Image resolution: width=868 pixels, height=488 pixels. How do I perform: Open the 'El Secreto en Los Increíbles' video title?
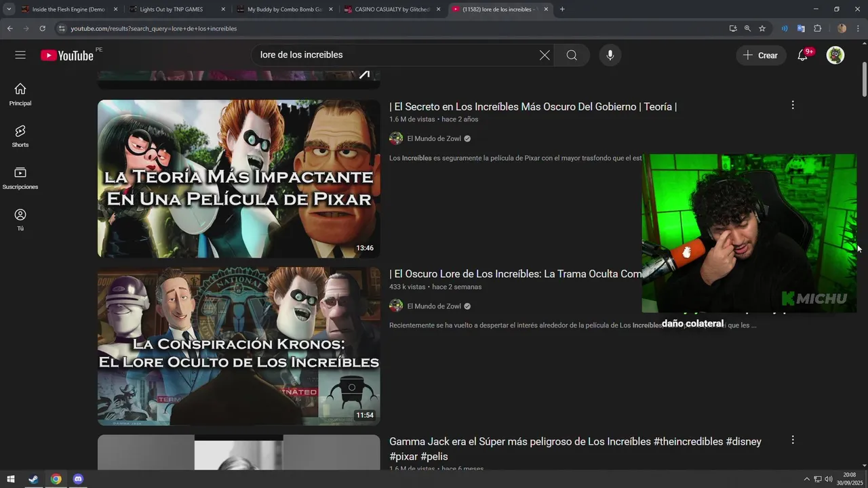point(533,106)
